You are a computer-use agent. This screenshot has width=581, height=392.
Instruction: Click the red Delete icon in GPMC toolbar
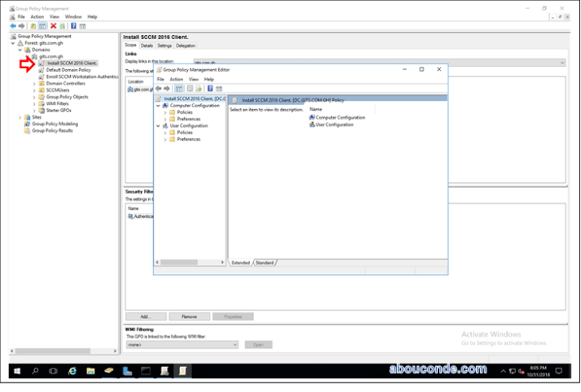click(54, 25)
